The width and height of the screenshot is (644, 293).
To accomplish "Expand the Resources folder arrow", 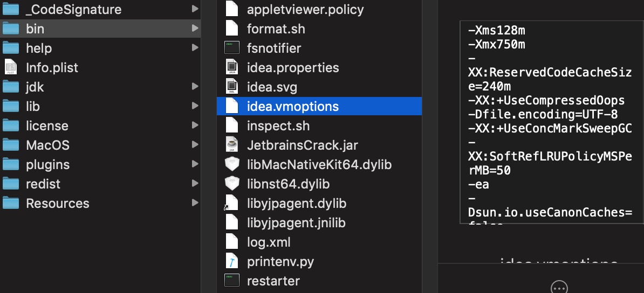I will [195, 203].
